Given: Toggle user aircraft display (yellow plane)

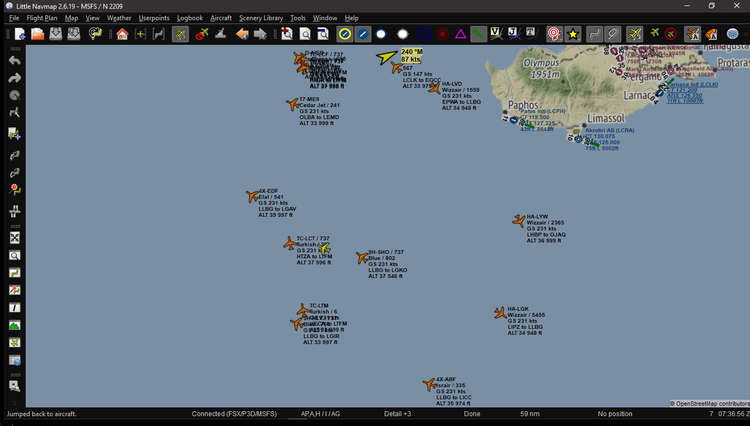Looking at the screenshot, I should click(x=634, y=34).
